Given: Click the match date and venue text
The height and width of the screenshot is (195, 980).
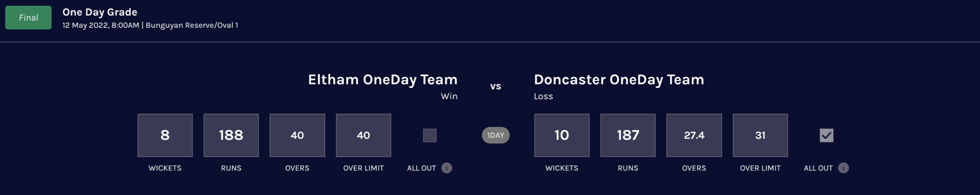Looking at the screenshot, I should point(150,25).
